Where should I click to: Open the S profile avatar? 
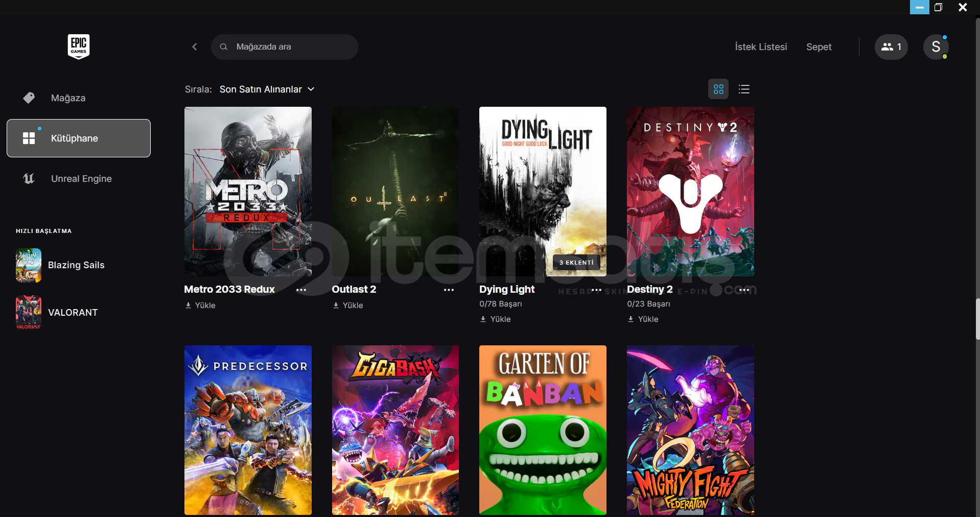[936, 47]
